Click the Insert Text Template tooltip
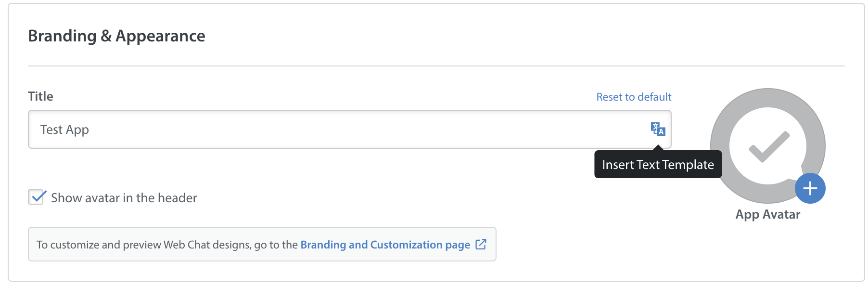This screenshot has width=868, height=287. pos(658,165)
